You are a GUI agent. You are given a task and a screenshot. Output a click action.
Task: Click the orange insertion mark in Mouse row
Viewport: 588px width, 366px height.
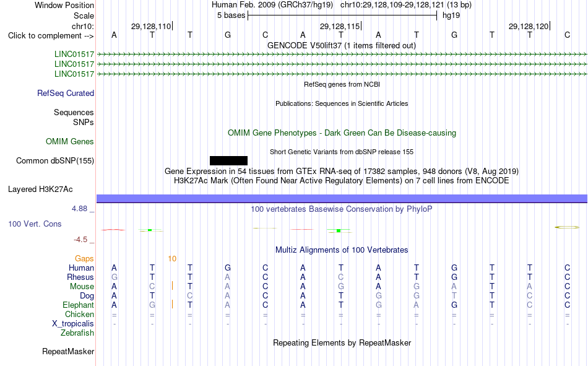pos(172,286)
